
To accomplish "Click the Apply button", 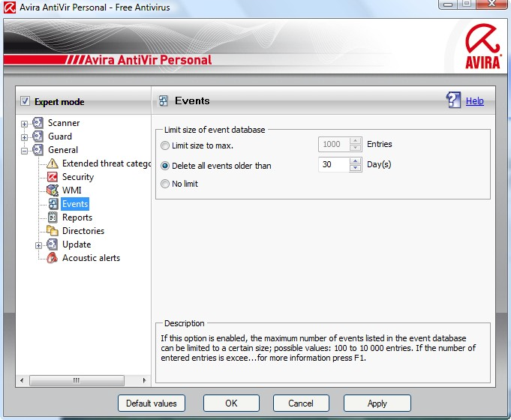I will 377,403.
